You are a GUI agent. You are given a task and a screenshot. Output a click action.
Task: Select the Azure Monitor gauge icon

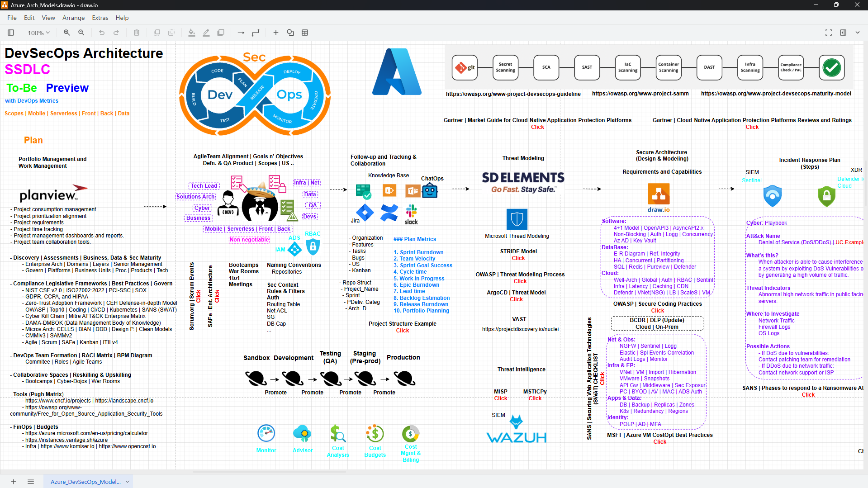(x=266, y=433)
